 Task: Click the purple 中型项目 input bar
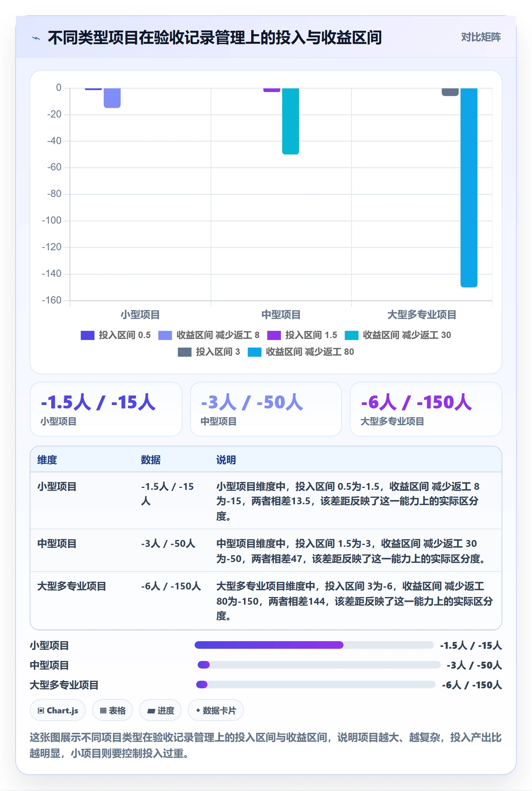272,90
